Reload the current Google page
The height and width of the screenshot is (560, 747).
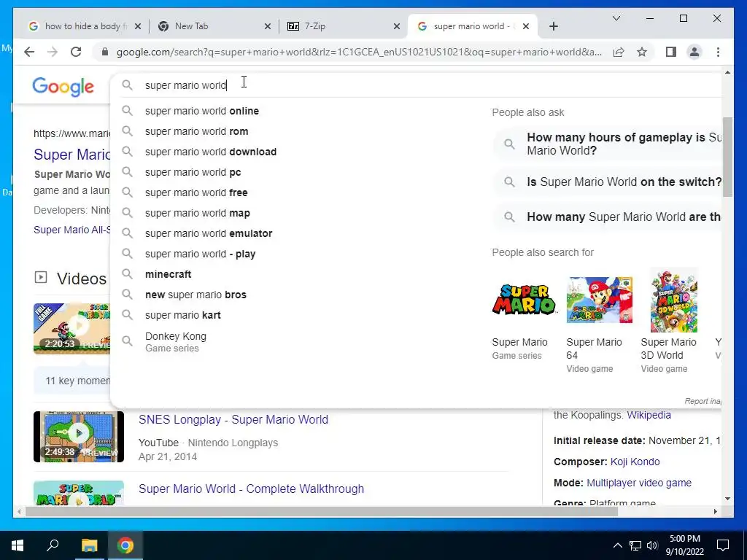[76, 52]
